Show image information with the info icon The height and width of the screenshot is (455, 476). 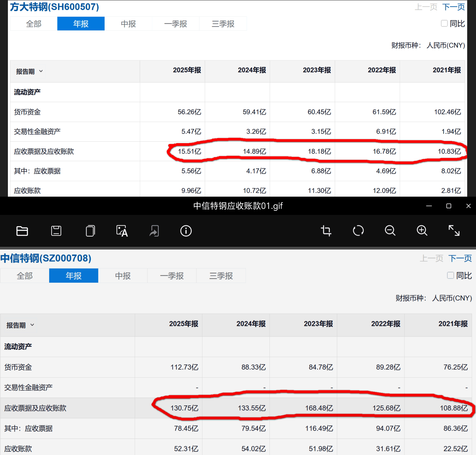click(x=186, y=231)
